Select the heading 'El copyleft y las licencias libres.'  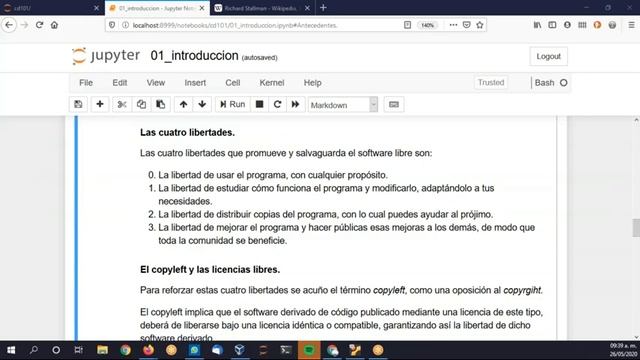210,270
